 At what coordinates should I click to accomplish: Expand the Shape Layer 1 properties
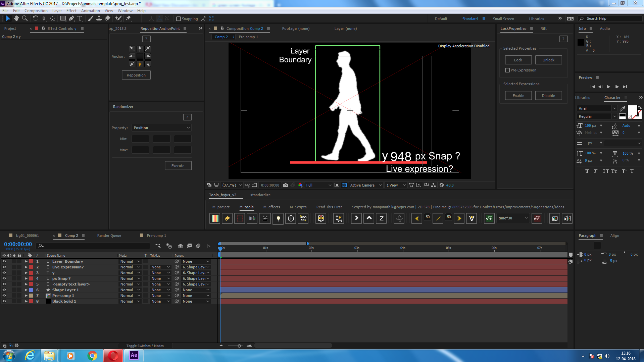click(x=26, y=290)
